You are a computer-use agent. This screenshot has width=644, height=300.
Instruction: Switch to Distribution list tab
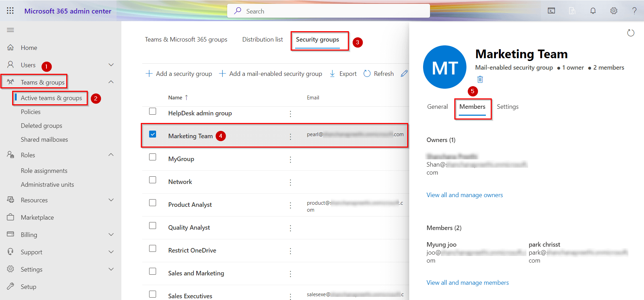[x=263, y=39]
